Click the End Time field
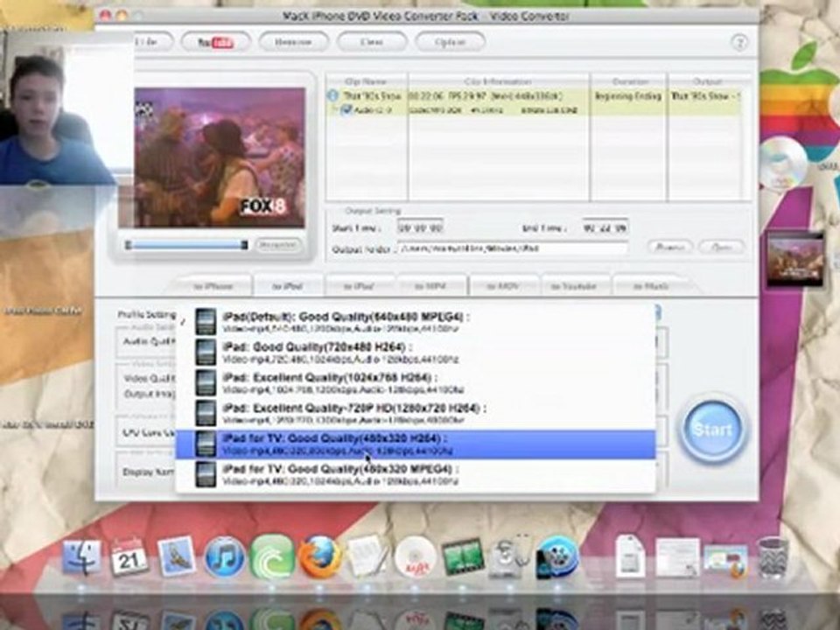This screenshot has width=840, height=630. point(605,227)
